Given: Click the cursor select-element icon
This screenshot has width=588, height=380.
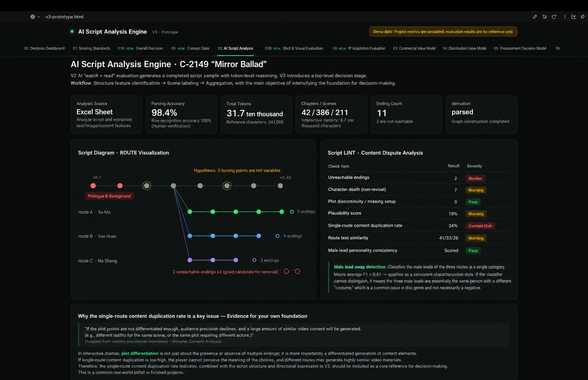Looking at the screenshot, I should click(544, 17).
